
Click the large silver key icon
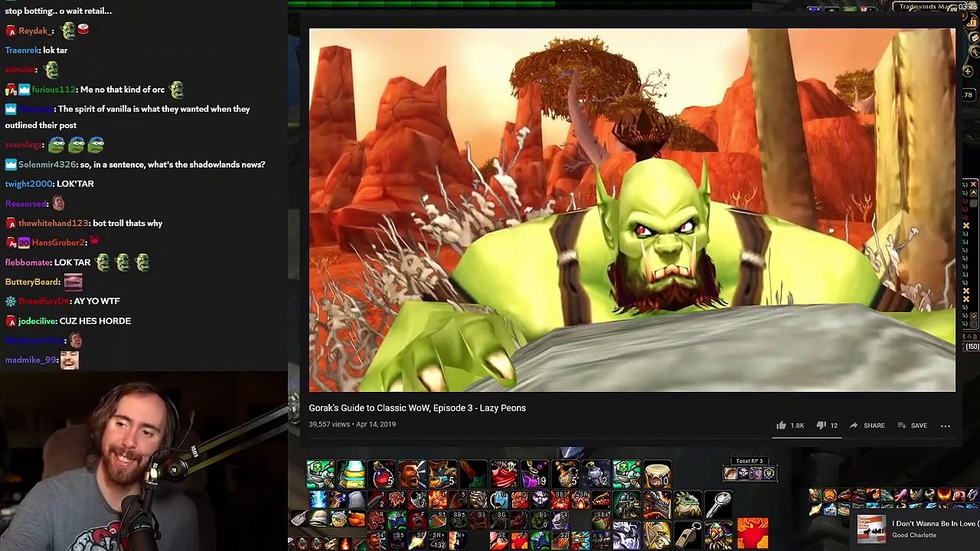pyautogui.click(x=719, y=505)
